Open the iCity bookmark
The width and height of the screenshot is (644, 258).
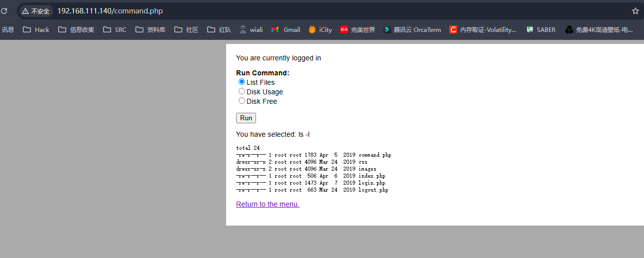[x=320, y=29]
